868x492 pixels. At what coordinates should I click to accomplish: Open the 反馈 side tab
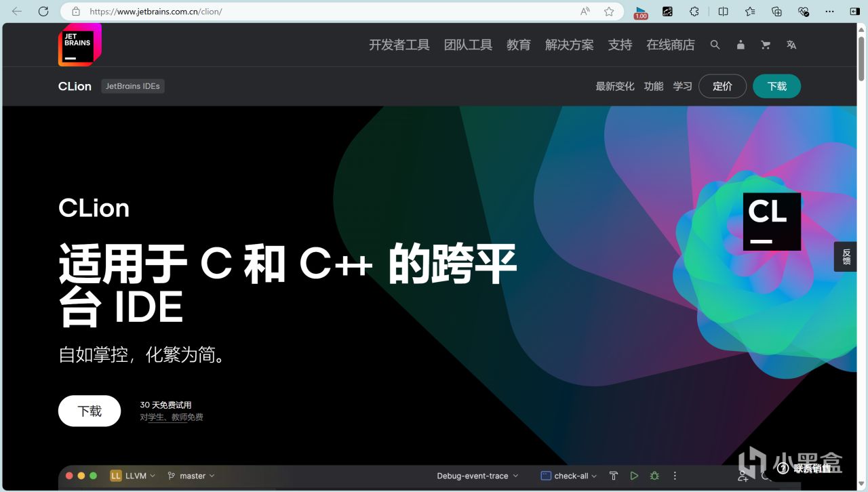click(846, 257)
